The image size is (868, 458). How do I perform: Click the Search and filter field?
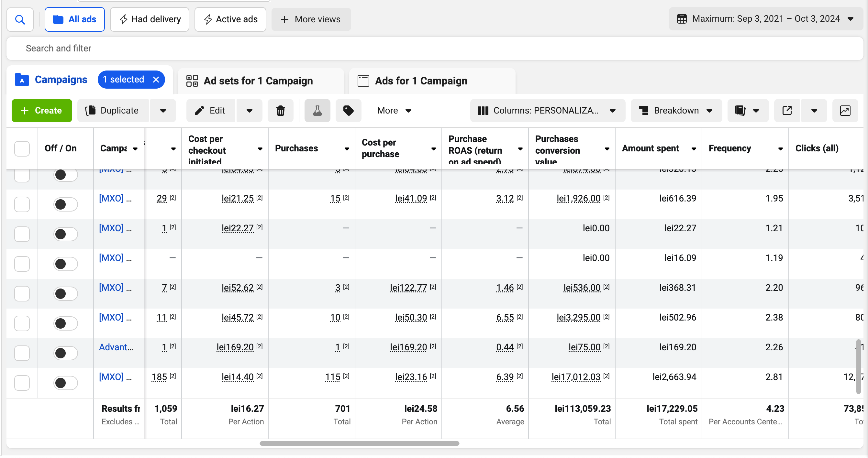435,49
